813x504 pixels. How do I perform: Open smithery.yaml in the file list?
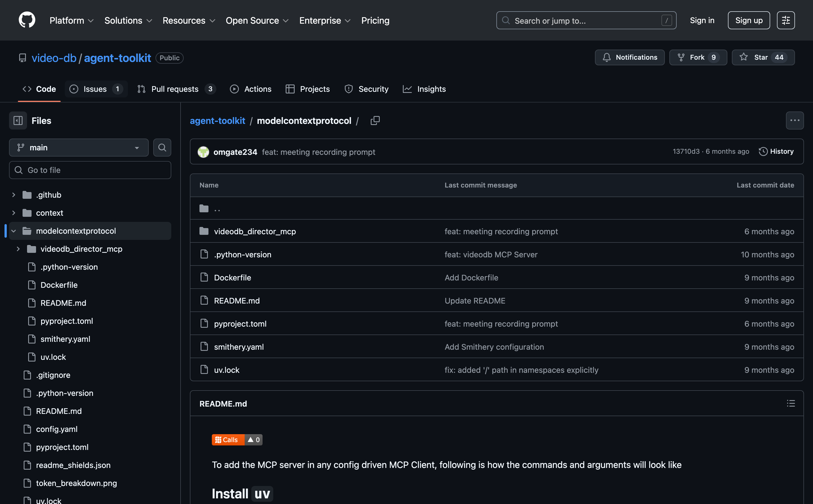(x=239, y=347)
